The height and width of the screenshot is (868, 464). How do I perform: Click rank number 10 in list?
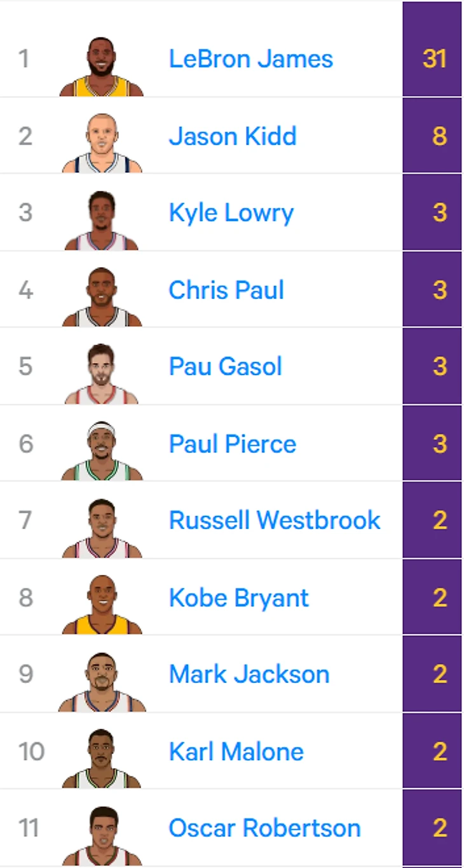[x=31, y=752]
